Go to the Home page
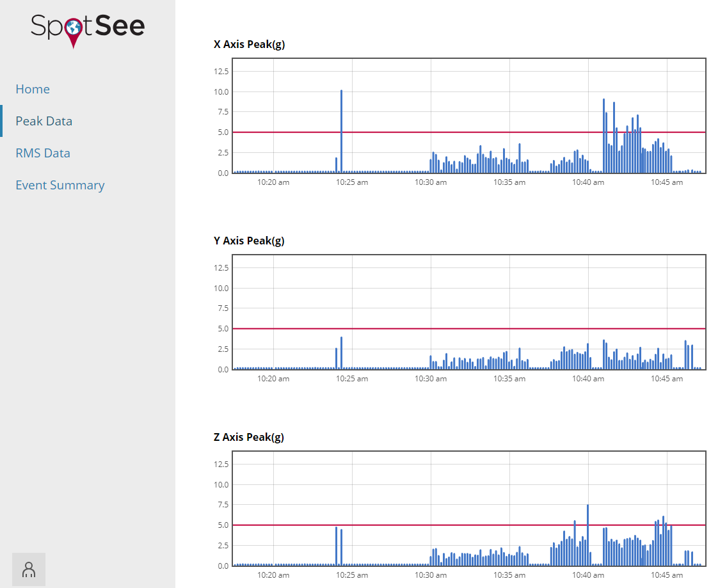Screen dimensions: 711x588 (x=33, y=89)
